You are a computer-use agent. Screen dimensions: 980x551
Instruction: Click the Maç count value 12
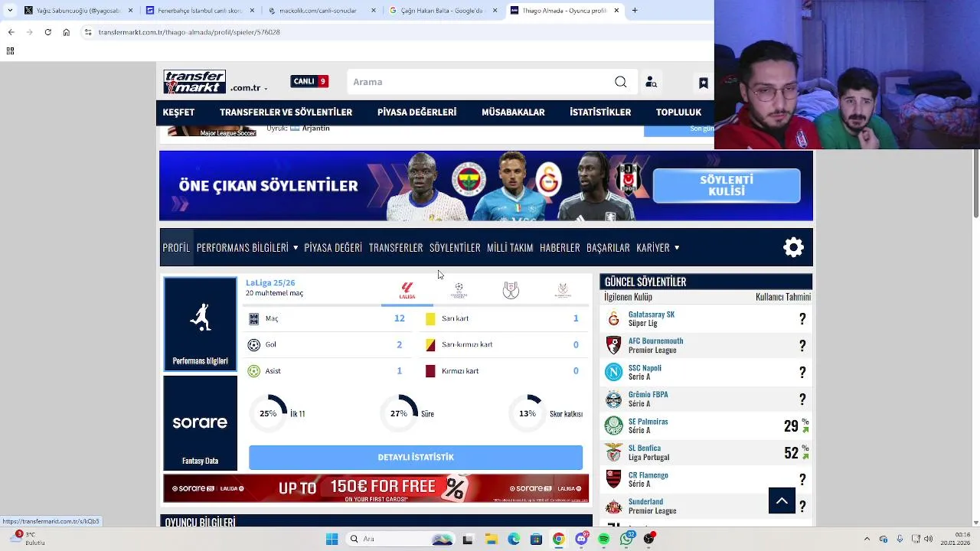coord(399,318)
